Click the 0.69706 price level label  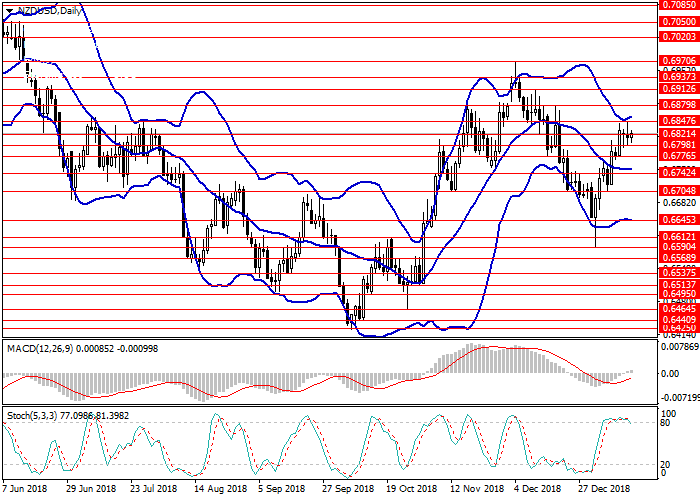679,61
